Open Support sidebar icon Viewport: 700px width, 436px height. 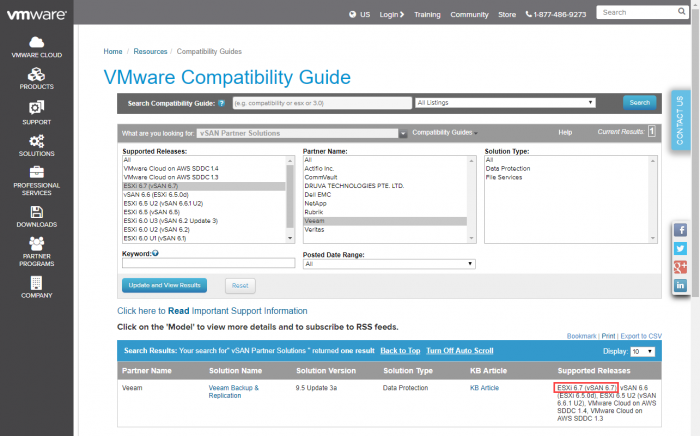pos(37,108)
